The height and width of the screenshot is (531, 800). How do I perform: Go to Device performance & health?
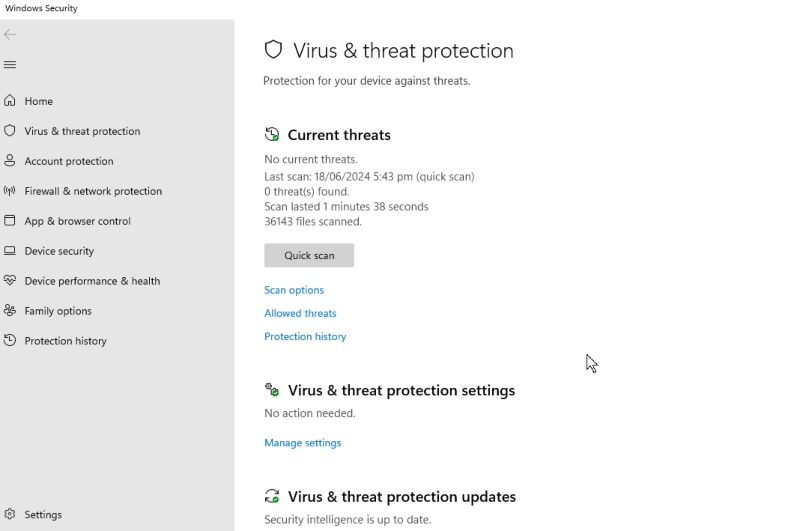pyautogui.click(x=92, y=281)
